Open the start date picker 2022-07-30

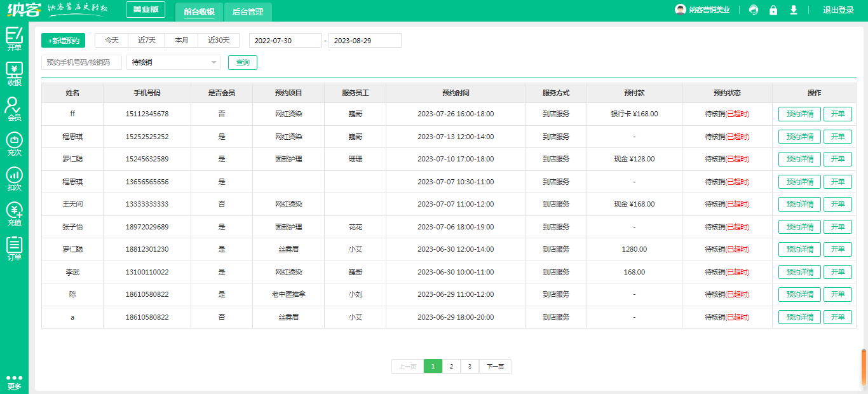click(285, 41)
